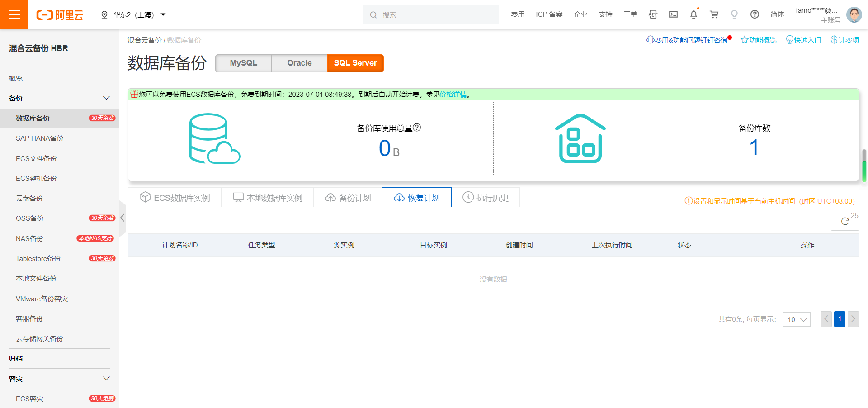
Task: Switch to ECS数据库实例 tab
Action: tap(175, 198)
